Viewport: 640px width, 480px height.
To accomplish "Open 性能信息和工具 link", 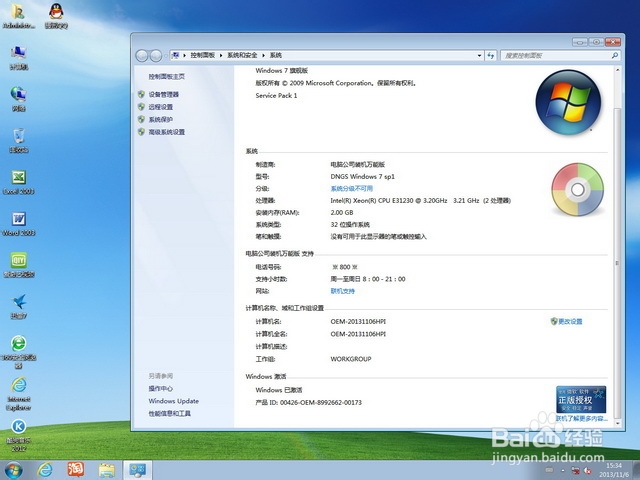I will 169,413.
